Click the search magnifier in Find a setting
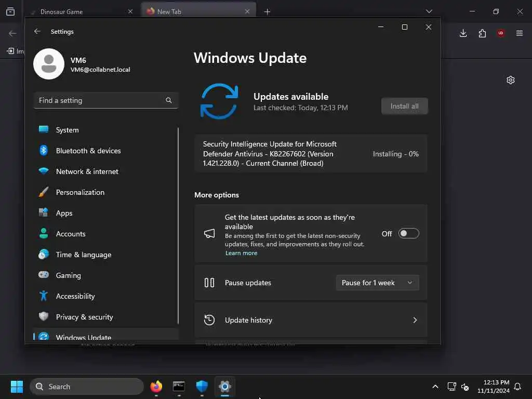The width and height of the screenshot is (532, 399). point(169,100)
